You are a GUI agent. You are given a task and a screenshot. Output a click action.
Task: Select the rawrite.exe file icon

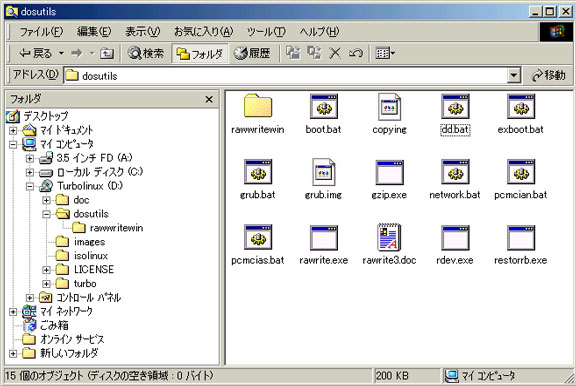323,237
